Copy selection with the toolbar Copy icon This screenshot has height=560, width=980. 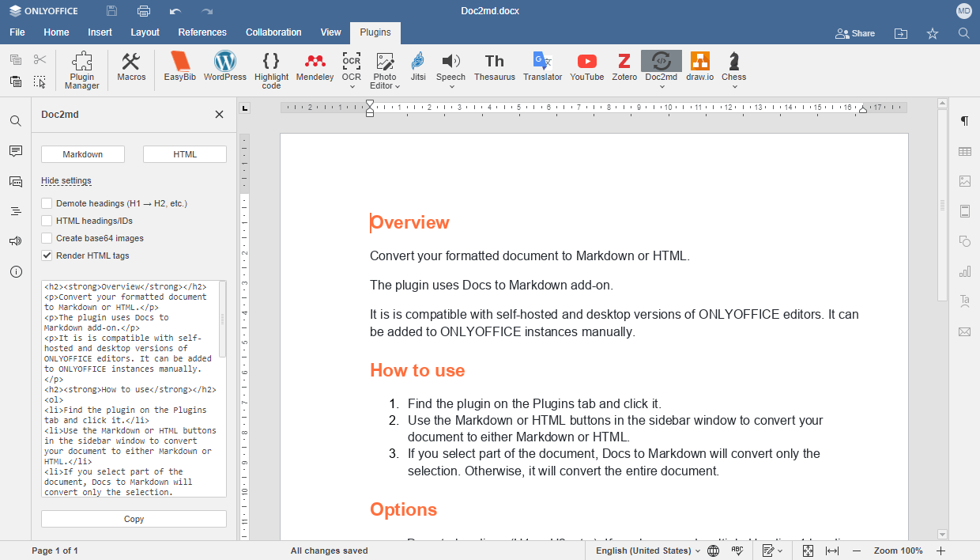coord(16,59)
